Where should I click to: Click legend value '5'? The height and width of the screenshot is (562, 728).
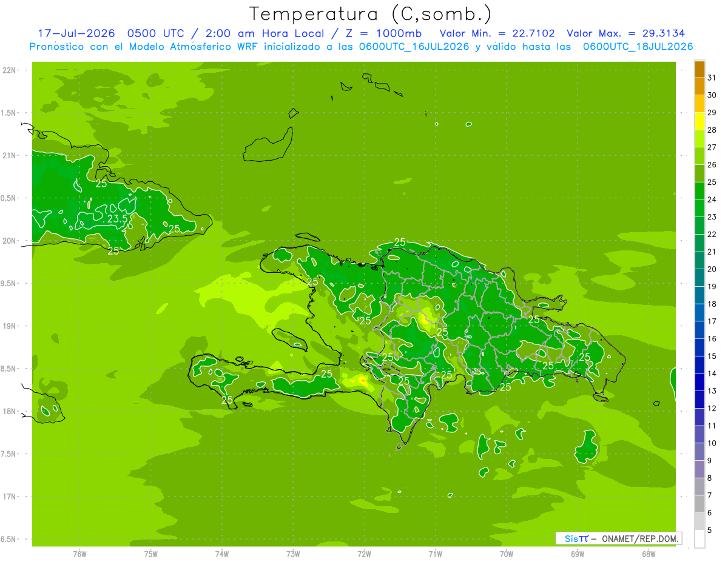coord(710,530)
